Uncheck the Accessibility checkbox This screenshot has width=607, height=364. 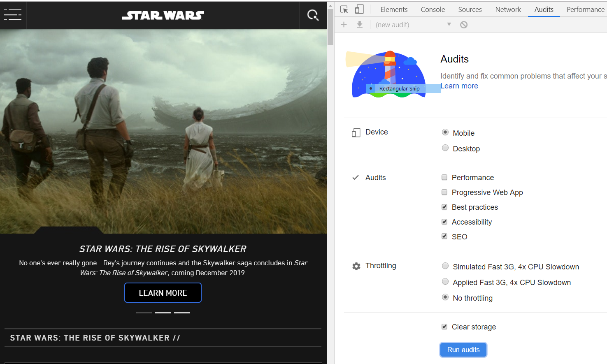(x=444, y=222)
